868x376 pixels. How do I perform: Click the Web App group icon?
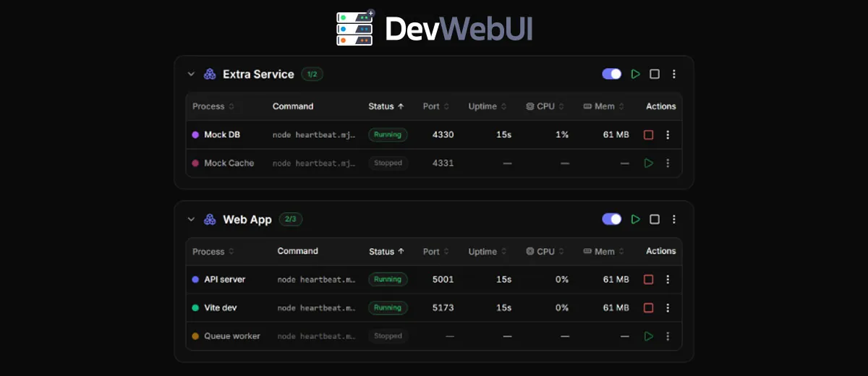pos(210,219)
